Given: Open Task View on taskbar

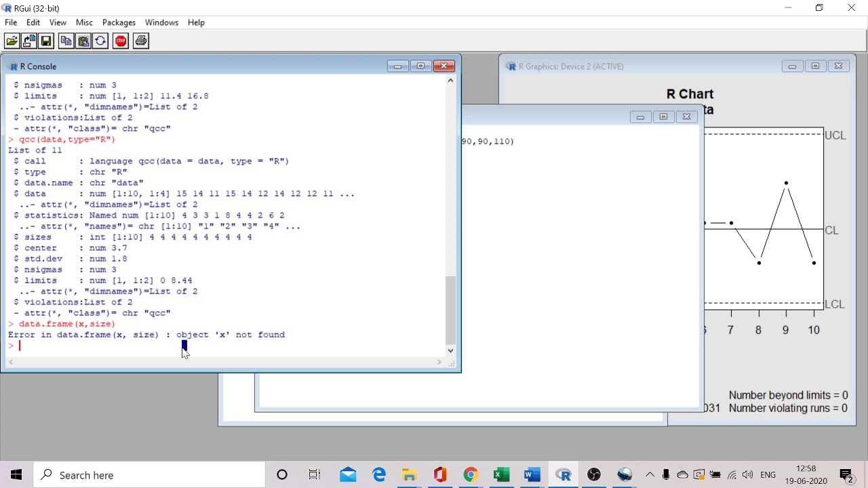Looking at the screenshot, I should point(315,474).
